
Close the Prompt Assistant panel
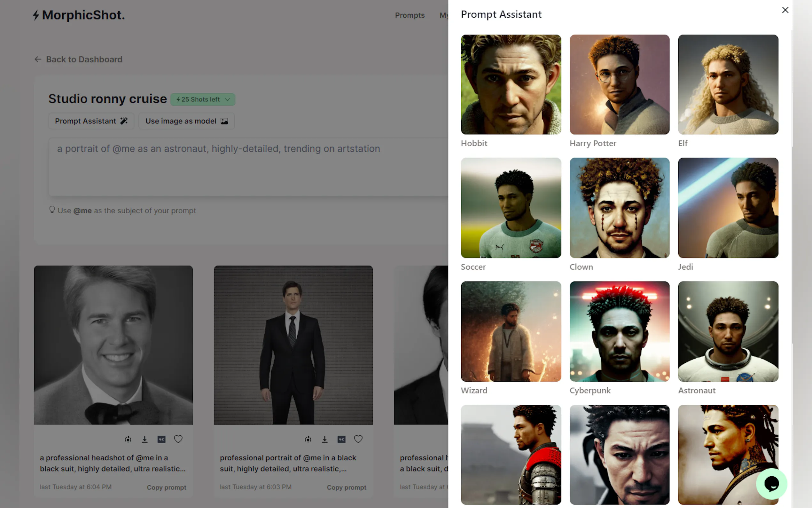[x=785, y=10]
